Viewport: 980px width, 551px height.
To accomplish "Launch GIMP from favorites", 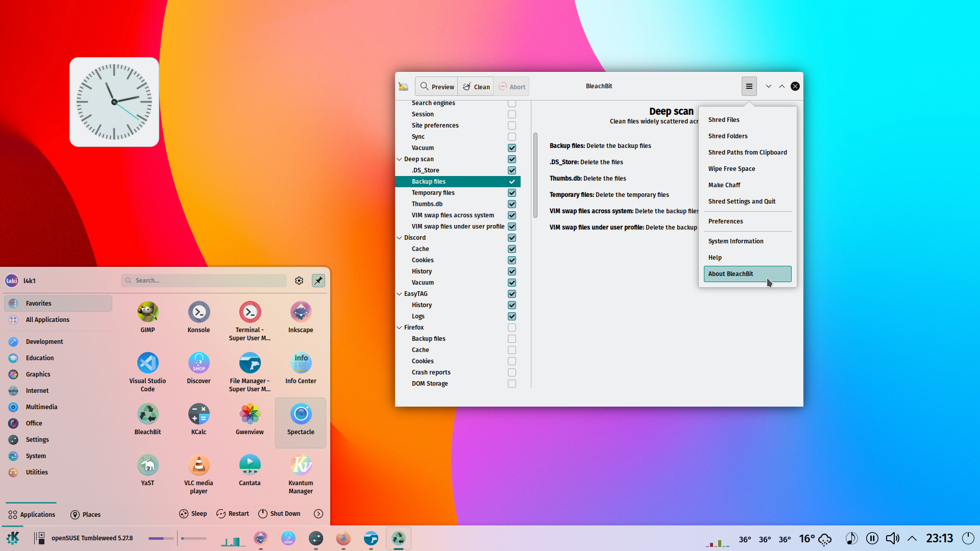I will (148, 317).
